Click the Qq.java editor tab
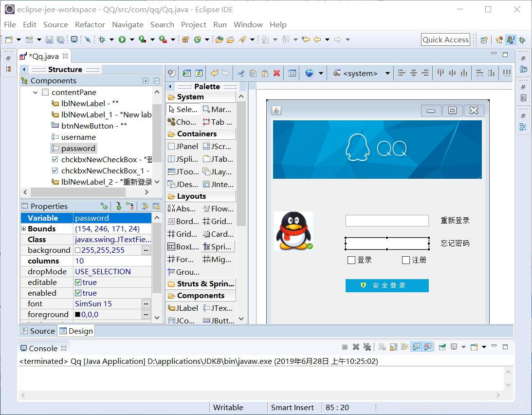 point(44,57)
